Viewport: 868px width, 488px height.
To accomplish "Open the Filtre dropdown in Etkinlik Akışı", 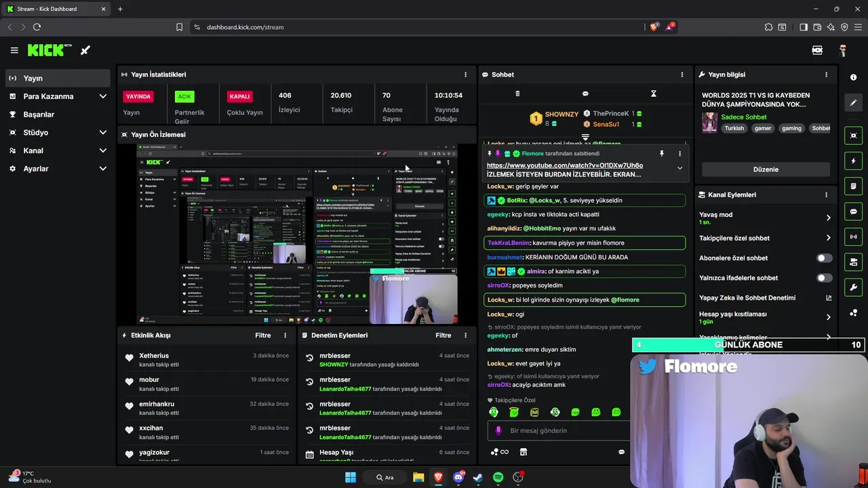I will tap(262, 335).
